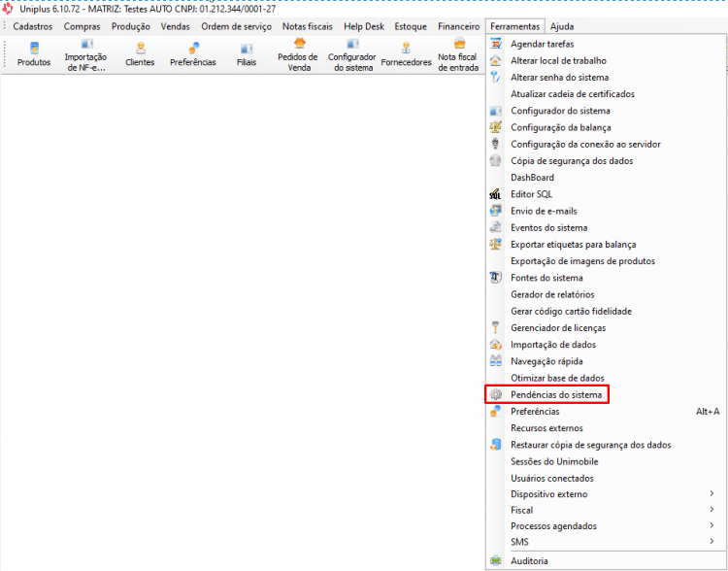Select Atualizar cadeia de certificados
Screen dimensions: 728x571
[606, 94]
